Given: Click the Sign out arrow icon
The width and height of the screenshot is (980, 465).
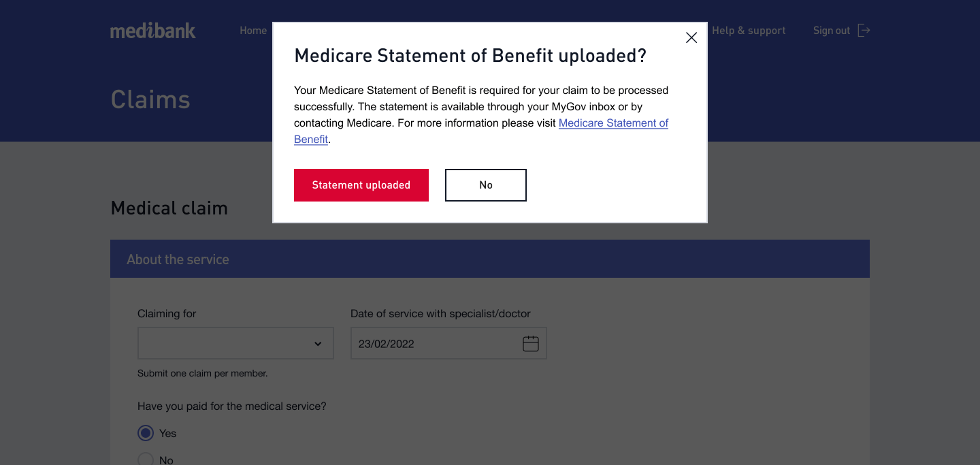Looking at the screenshot, I should click(x=864, y=30).
